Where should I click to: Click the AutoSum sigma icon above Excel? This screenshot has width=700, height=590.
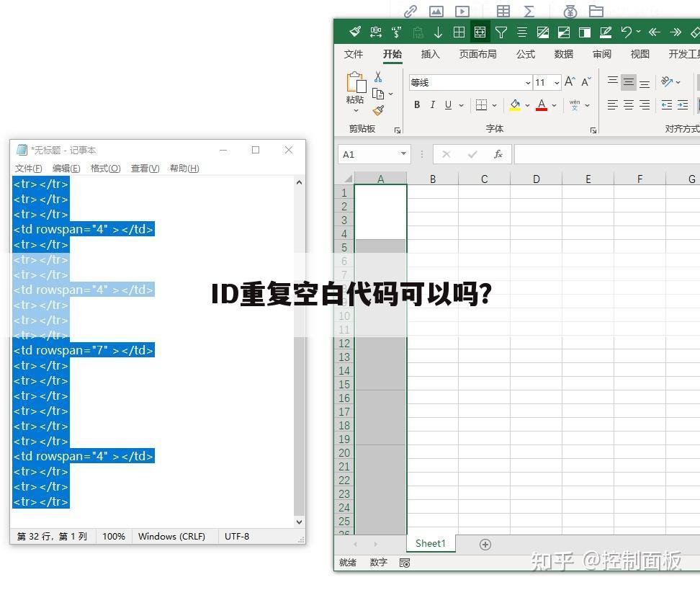pyautogui.click(x=529, y=11)
